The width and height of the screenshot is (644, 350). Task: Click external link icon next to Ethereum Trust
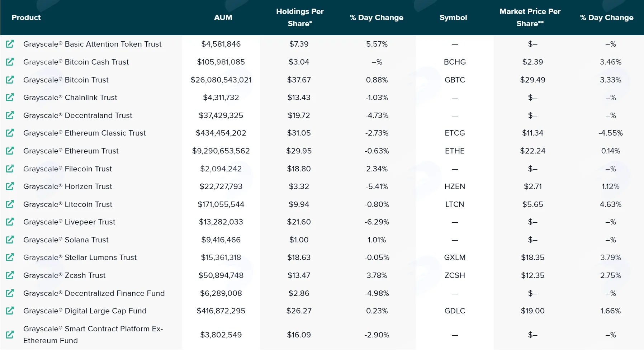tap(10, 151)
